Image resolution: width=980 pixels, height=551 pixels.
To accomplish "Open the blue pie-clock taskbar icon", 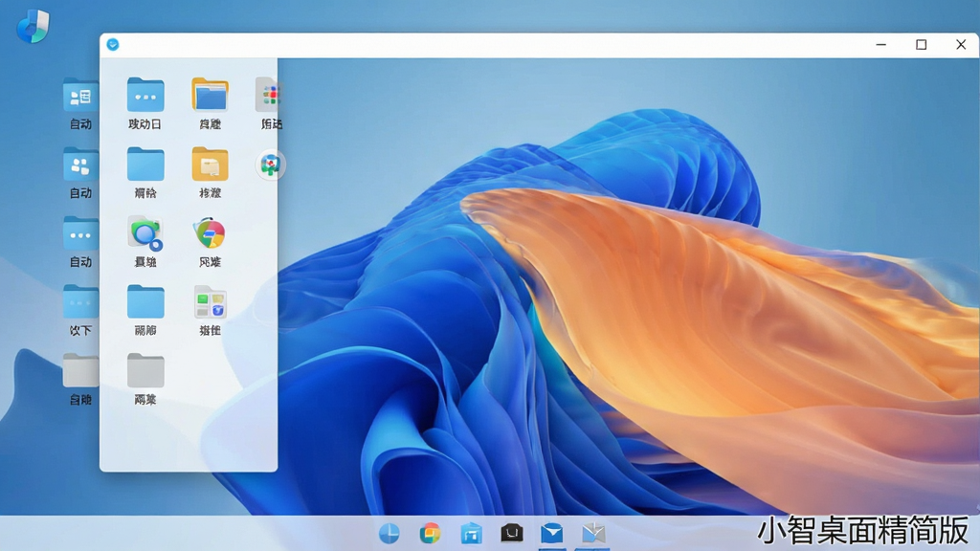I will [x=389, y=534].
